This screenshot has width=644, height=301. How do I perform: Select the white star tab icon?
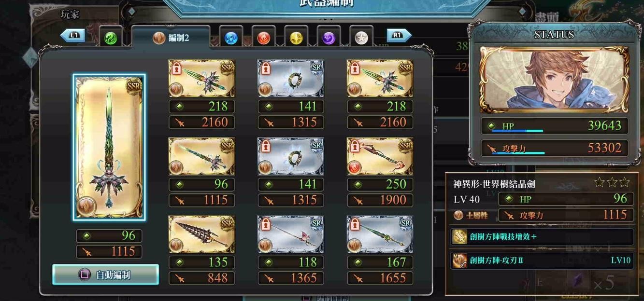361,38
